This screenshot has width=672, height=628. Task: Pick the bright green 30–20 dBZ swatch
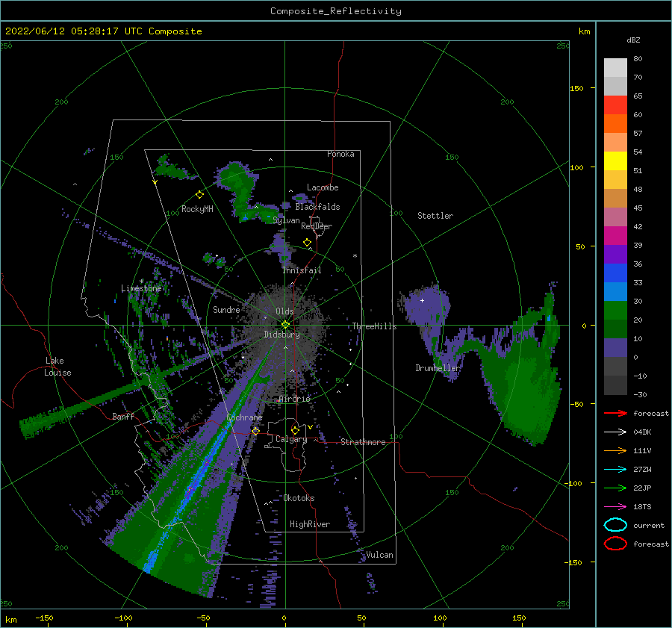[x=615, y=311]
